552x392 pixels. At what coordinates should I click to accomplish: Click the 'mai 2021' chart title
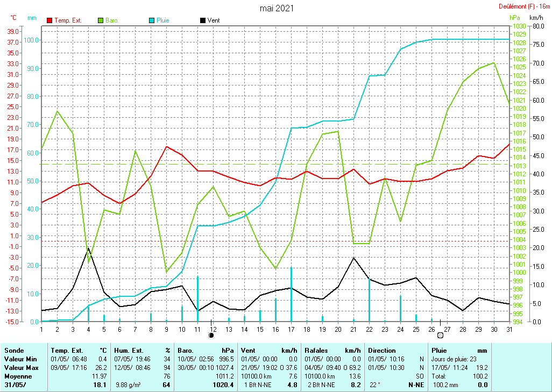point(277,8)
